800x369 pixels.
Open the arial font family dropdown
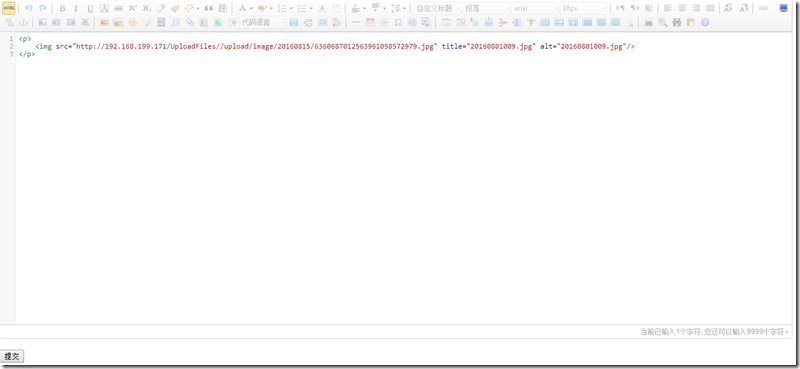click(534, 8)
